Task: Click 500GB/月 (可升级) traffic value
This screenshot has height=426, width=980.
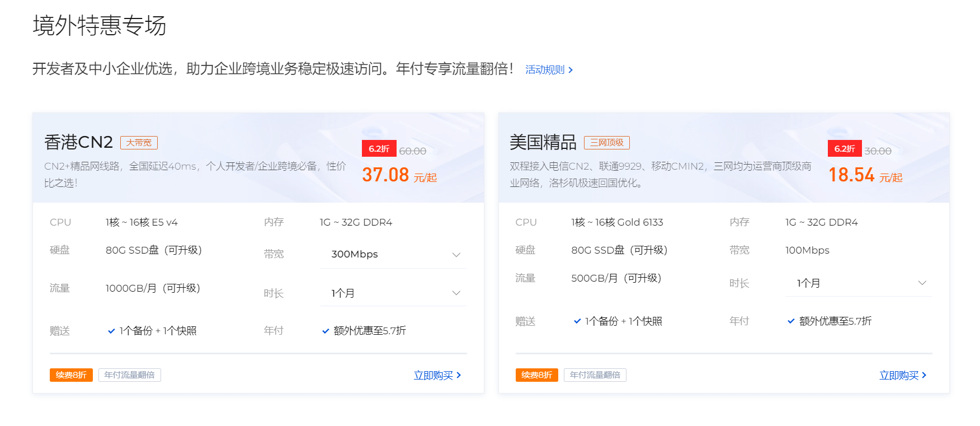Action: [x=616, y=278]
